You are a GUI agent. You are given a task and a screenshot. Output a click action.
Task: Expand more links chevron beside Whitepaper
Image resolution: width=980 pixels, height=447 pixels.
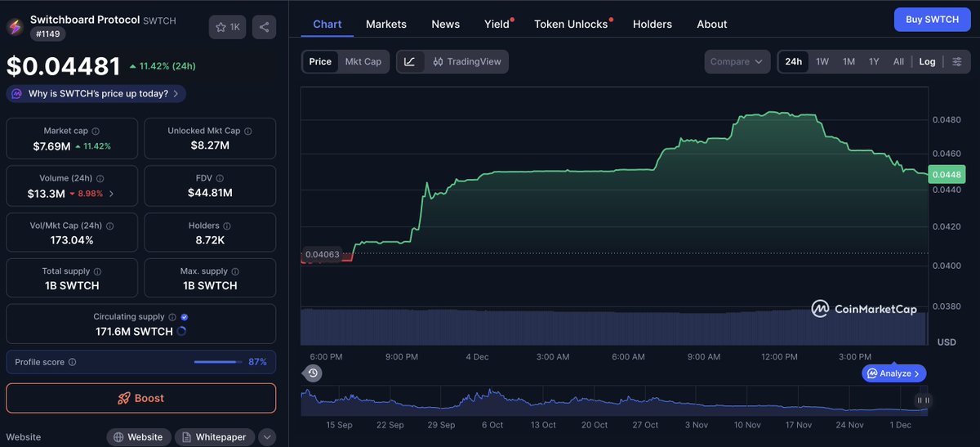click(267, 437)
